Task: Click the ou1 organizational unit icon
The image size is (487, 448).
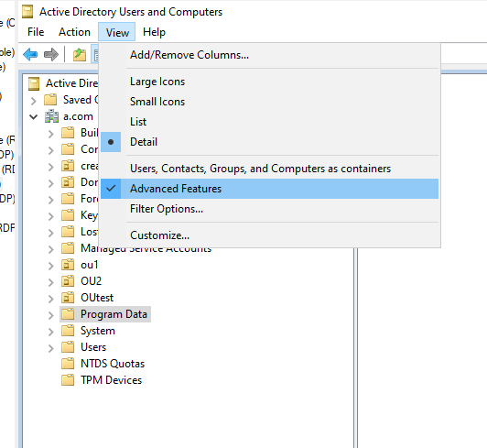Action: click(x=68, y=265)
